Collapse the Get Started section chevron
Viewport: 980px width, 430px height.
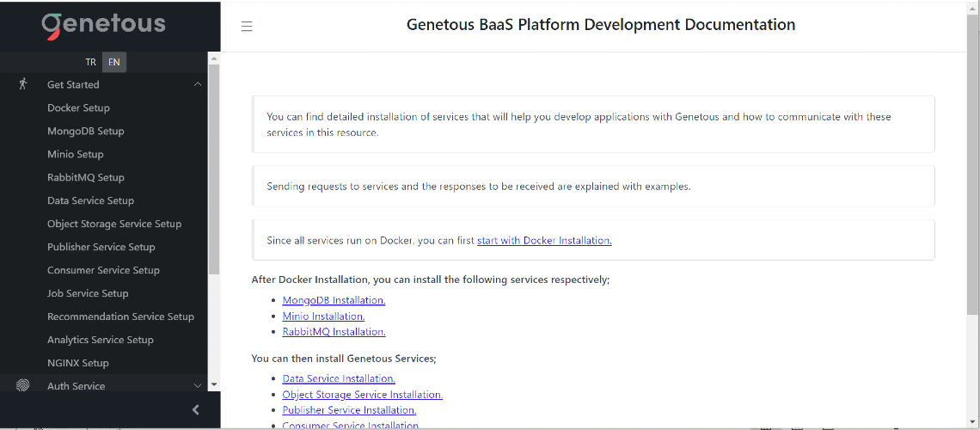(x=198, y=83)
